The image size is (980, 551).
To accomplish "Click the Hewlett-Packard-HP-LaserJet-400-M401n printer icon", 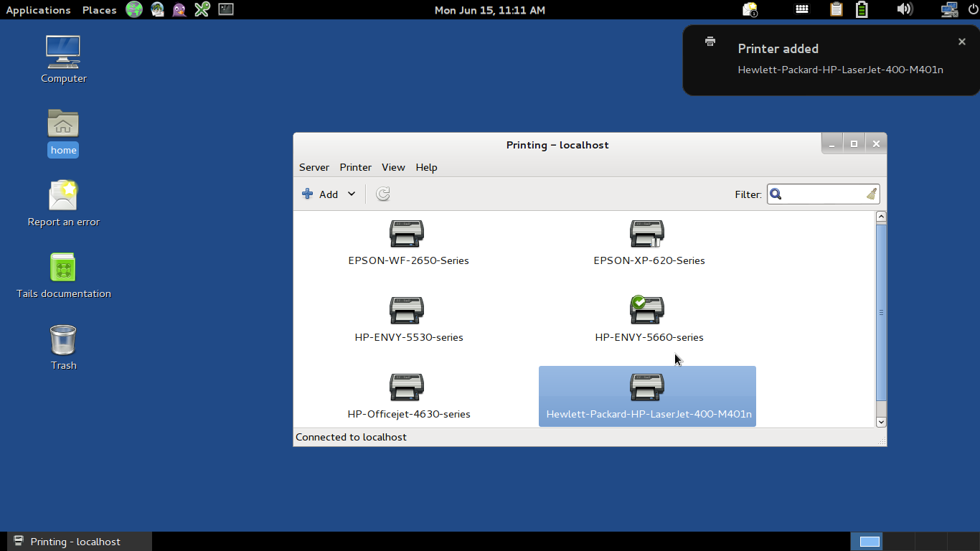I will pyautogui.click(x=647, y=387).
